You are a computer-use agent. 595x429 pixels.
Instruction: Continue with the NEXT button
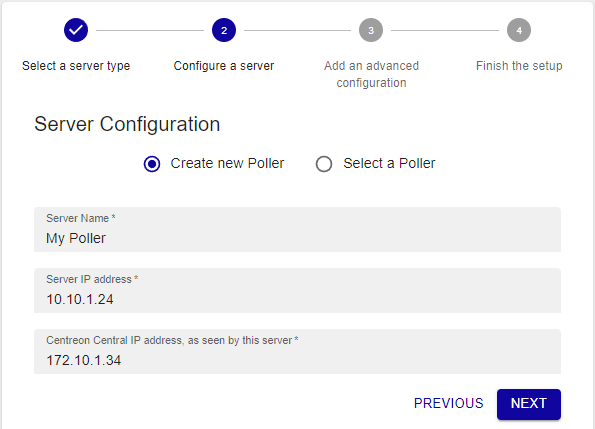[x=529, y=404]
